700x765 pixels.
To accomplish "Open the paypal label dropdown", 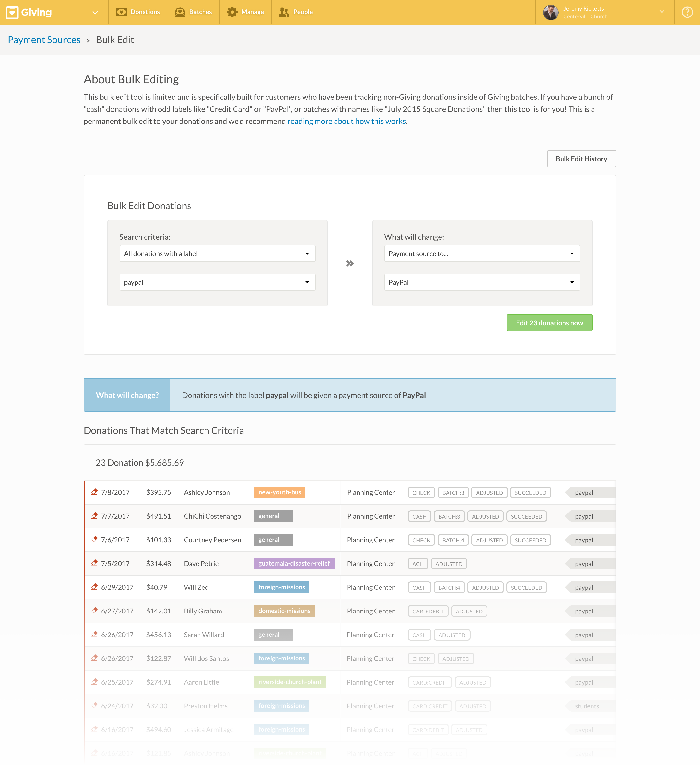I will click(217, 282).
